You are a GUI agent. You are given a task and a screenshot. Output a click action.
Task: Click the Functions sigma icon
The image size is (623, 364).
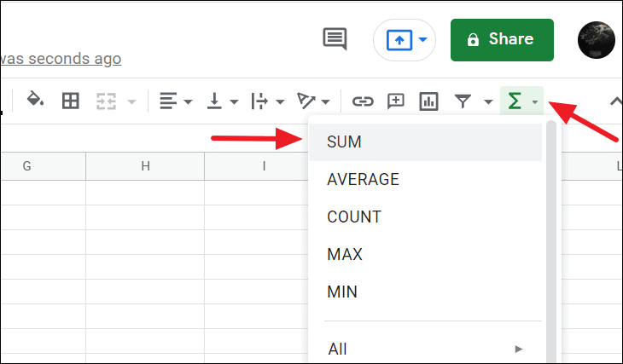tap(514, 101)
